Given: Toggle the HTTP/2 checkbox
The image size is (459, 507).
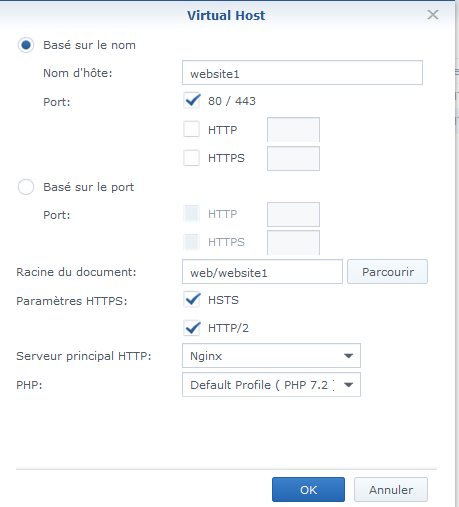Looking at the screenshot, I should [192, 328].
